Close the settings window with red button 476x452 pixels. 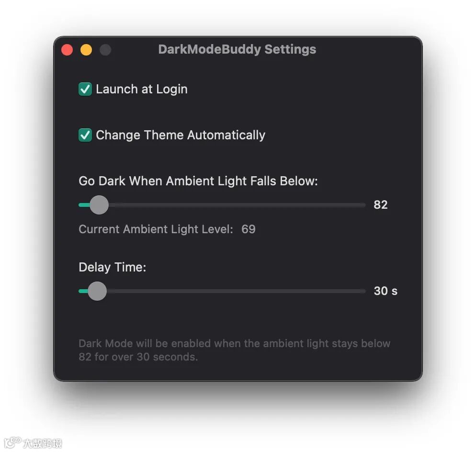[67, 50]
